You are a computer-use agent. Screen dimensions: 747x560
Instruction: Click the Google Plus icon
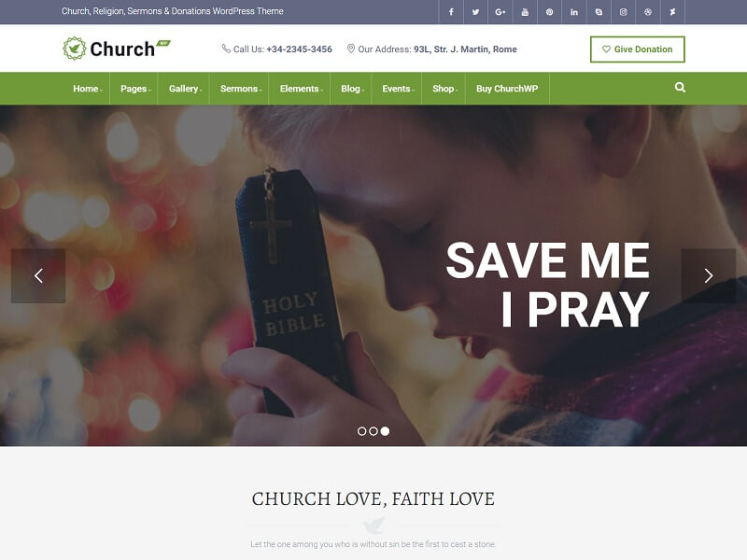point(500,12)
